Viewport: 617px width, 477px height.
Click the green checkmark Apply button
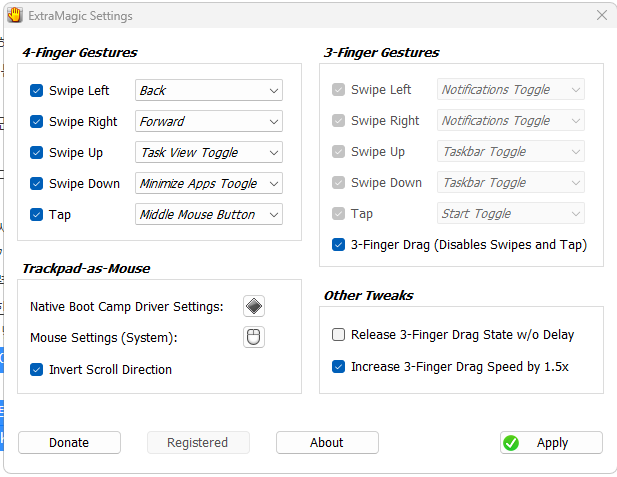[x=551, y=443]
